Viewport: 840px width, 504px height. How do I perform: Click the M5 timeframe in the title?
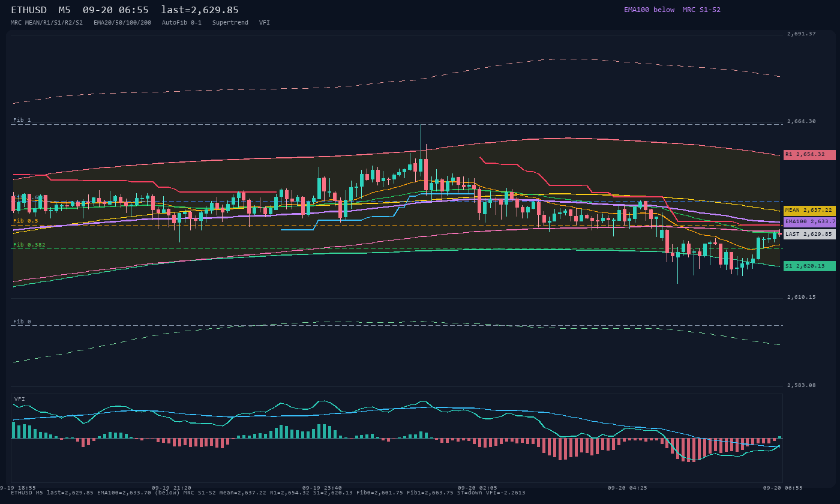65,10
